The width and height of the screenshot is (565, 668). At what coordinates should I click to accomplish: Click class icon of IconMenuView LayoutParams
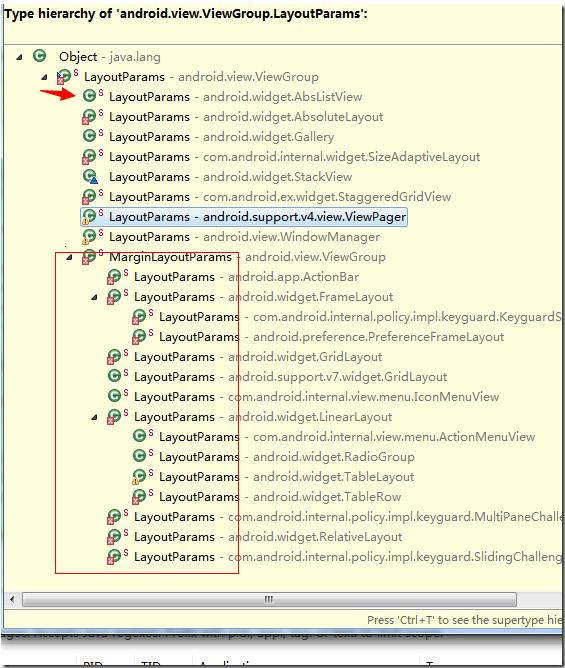pos(114,396)
